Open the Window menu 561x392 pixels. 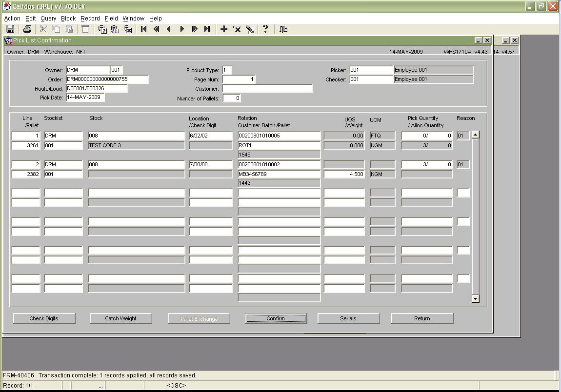(x=134, y=18)
